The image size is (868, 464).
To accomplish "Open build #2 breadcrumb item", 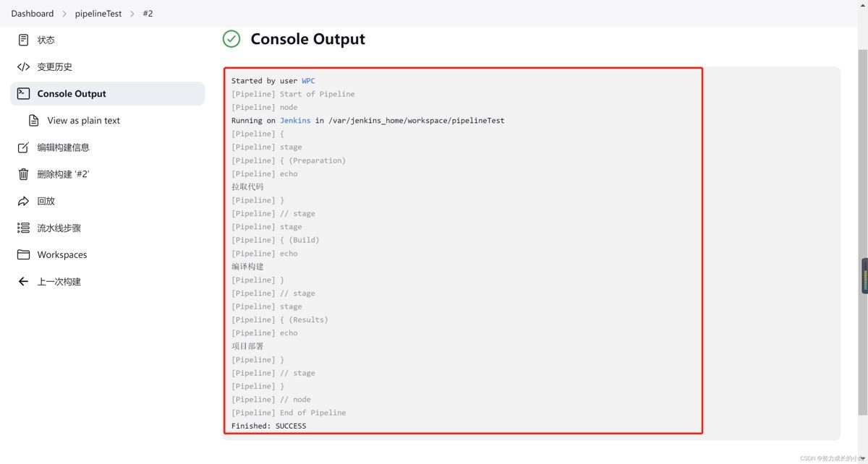I will [148, 14].
